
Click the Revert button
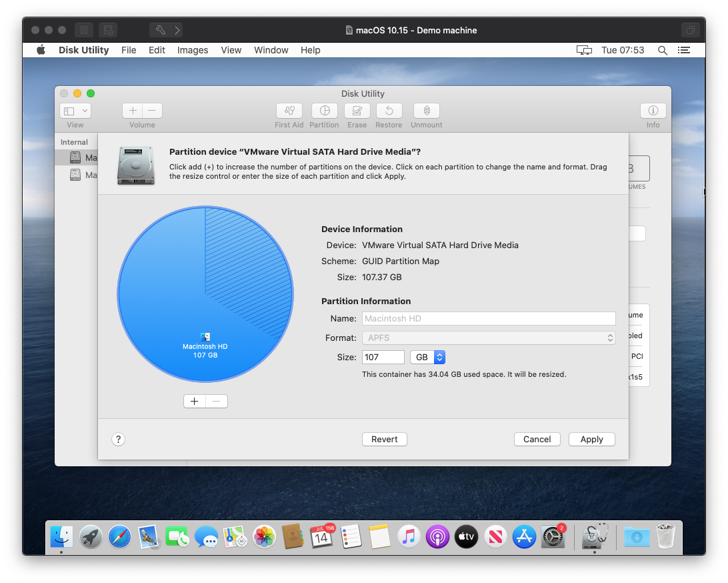tap(385, 440)
